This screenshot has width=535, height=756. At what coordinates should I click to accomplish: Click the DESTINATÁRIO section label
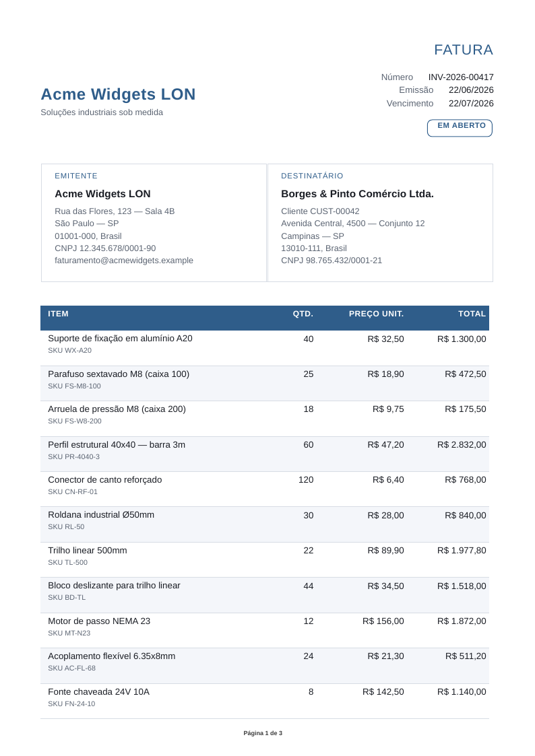(312, 176)
